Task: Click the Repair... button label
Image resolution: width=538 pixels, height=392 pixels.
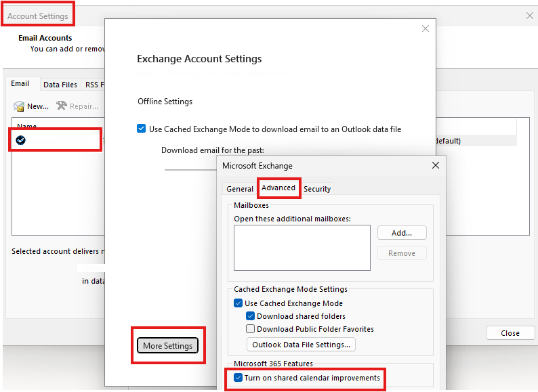Action: 84,106
